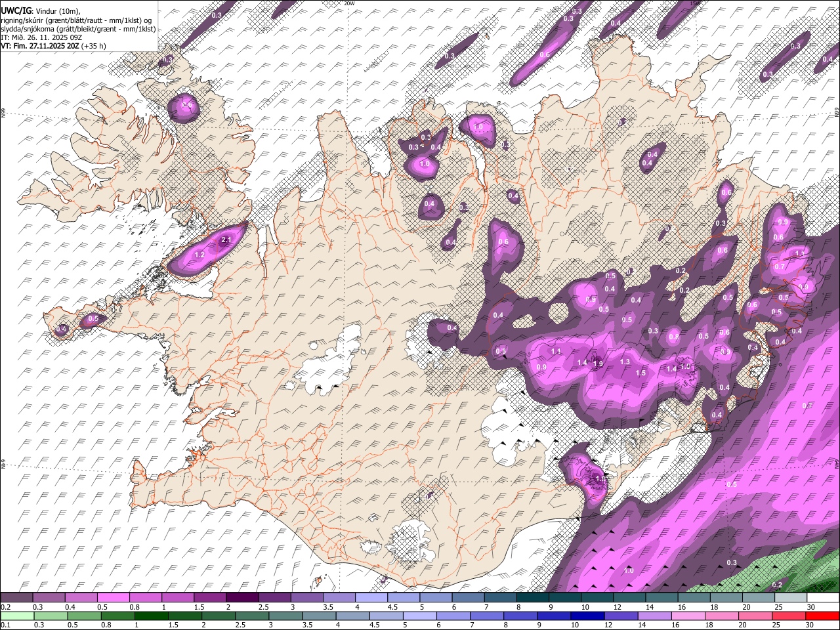
Task: Select the bright pink 0.5–0.8 swatch, top legend row
Action: coord(114,598)
